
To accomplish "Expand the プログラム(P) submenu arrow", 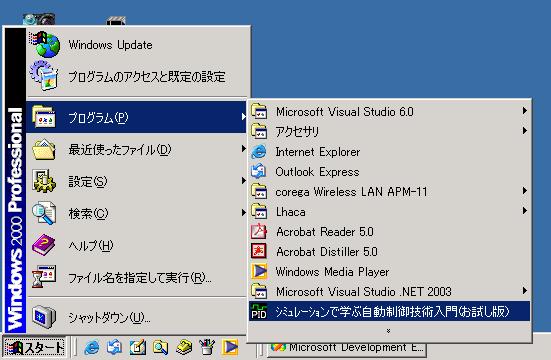I will coord(243,116).
